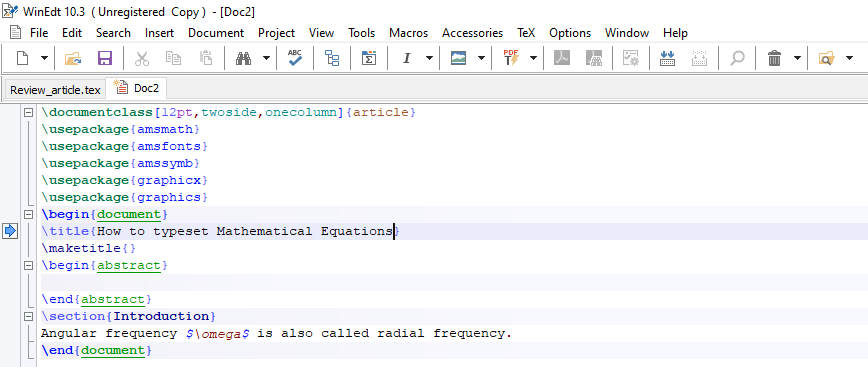Click the sigma math symbols icon
This screenshot has height=367, width=868.
369,58
